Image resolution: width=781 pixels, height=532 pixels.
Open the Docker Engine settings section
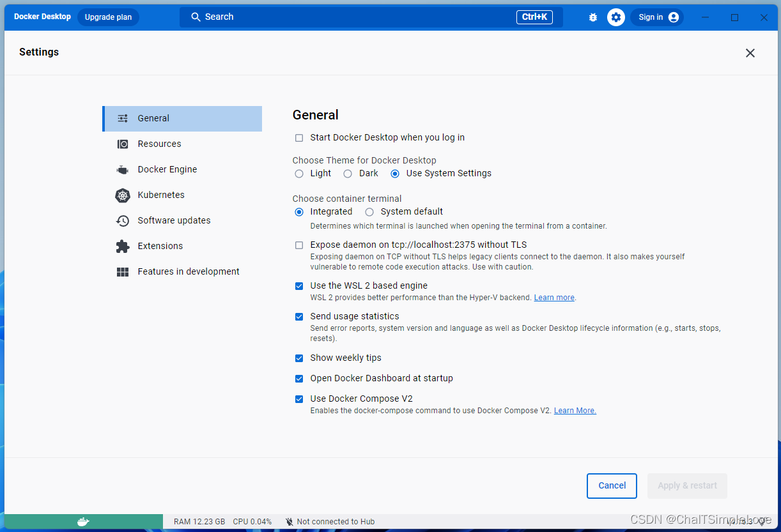click(x=182, y=170)
